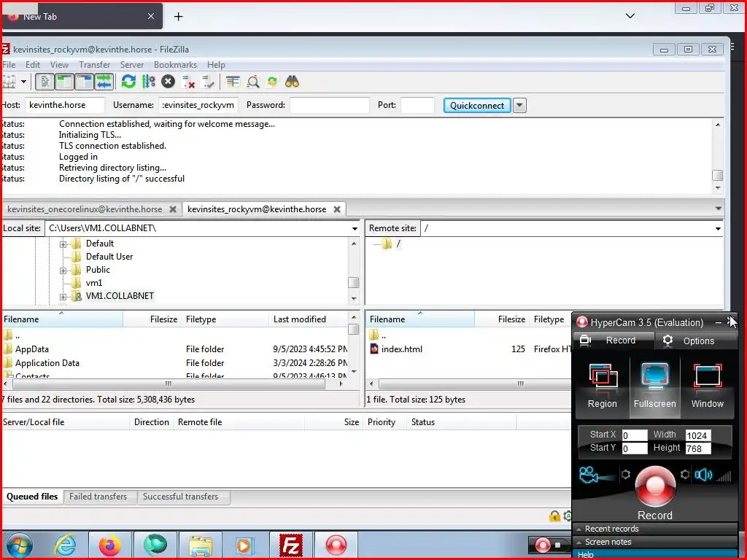
Task: Sort local files by Last modified
Action: pos(300,319)
